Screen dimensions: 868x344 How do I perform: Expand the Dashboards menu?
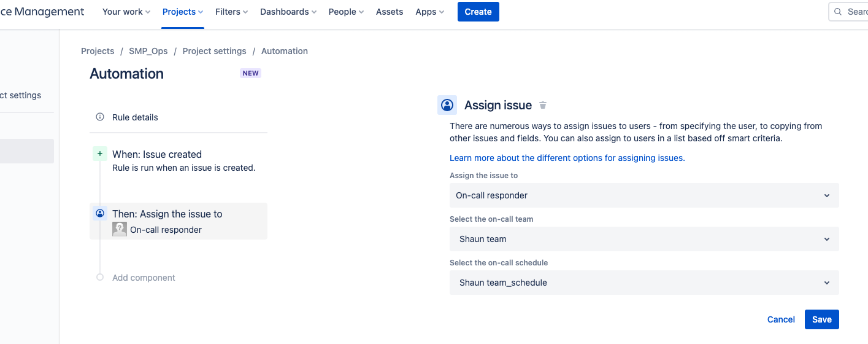[x=288, y=12]
